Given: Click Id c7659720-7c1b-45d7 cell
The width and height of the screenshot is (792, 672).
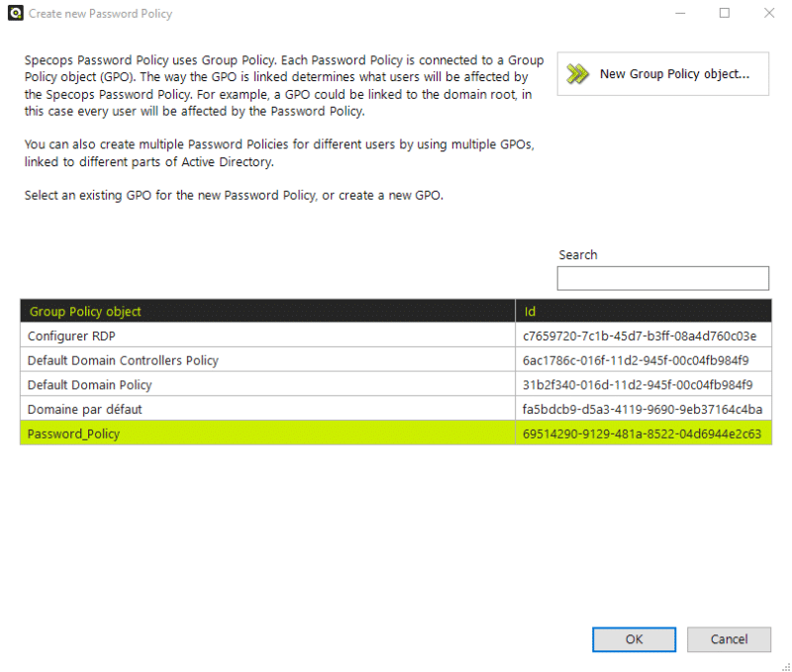Looking at the screenshot, I should tap(643, 336).
